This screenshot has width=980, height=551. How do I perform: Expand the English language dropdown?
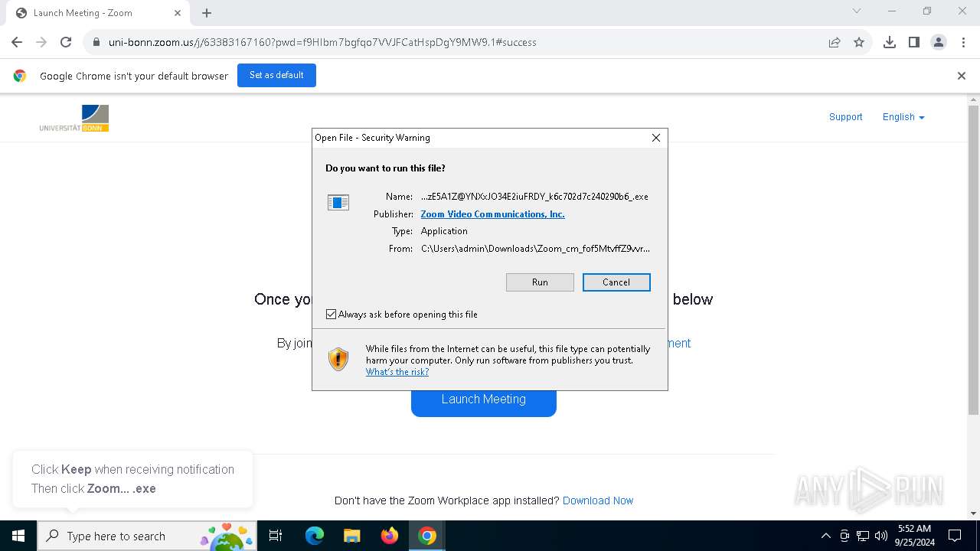903,117
